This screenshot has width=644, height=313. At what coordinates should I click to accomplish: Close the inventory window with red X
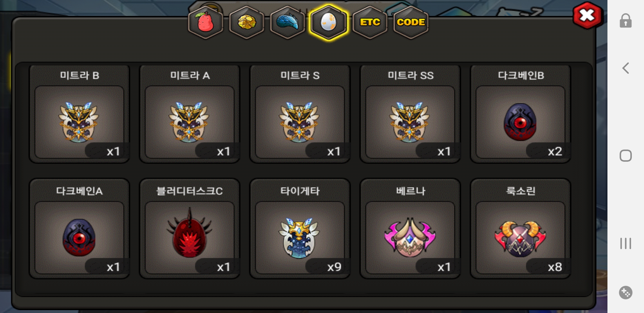point(588,15)
